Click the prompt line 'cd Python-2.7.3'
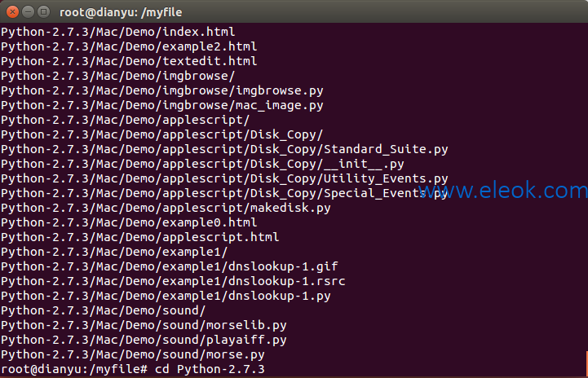This screenshot has height=378, width=588. [133, 369]
